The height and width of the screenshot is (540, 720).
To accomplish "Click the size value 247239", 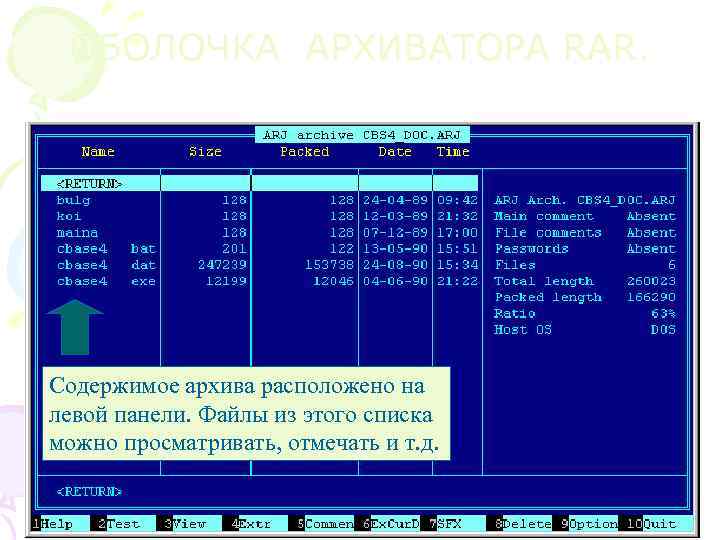I will click(222, 265).
